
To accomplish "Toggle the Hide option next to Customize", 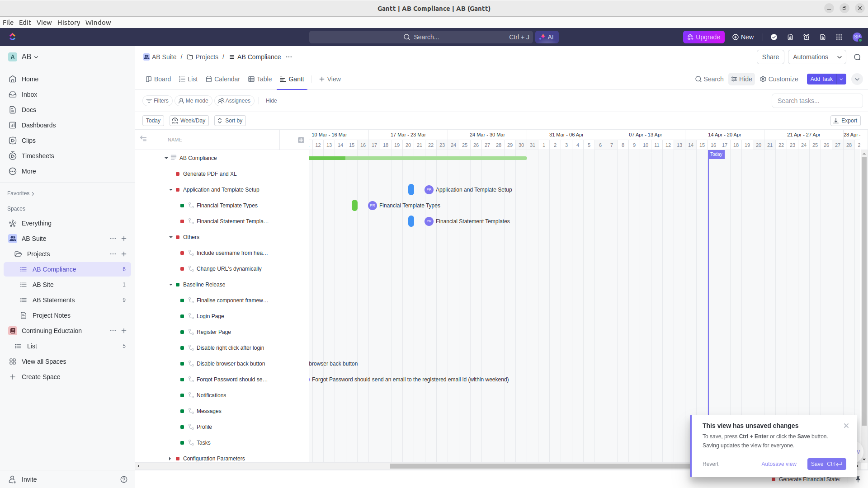I will pos(741,79).
